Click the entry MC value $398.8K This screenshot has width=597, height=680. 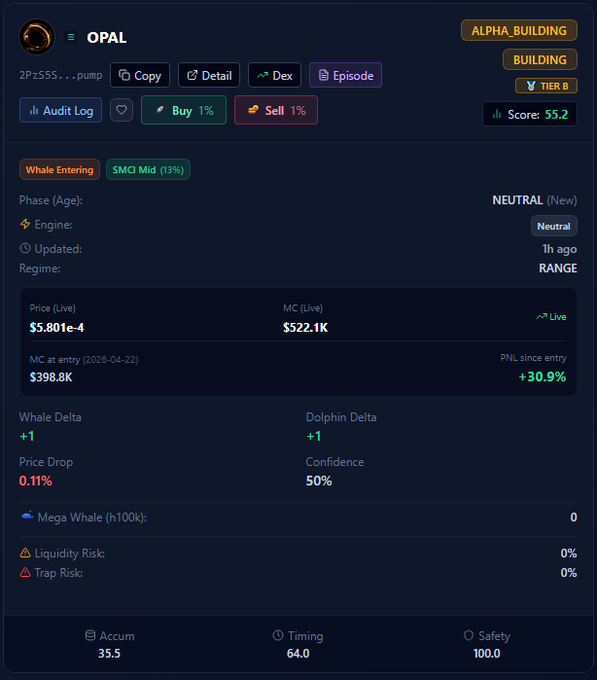[x=51, y=377]
